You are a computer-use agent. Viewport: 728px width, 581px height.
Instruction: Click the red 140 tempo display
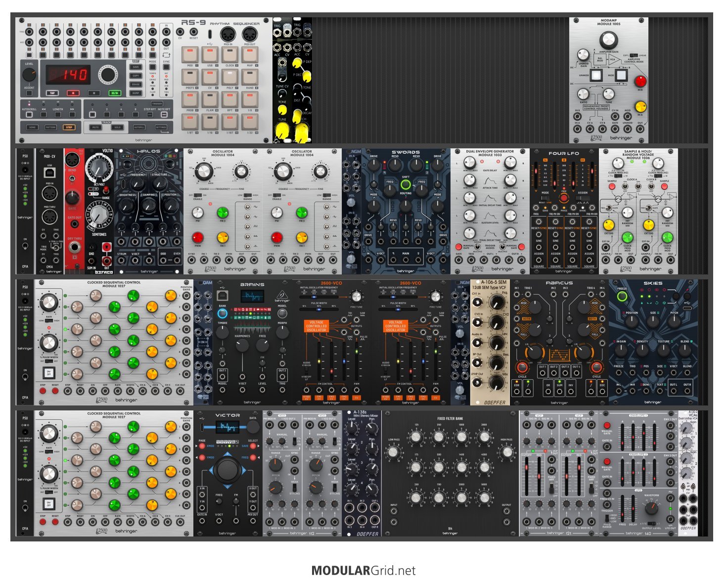point(68,75)
